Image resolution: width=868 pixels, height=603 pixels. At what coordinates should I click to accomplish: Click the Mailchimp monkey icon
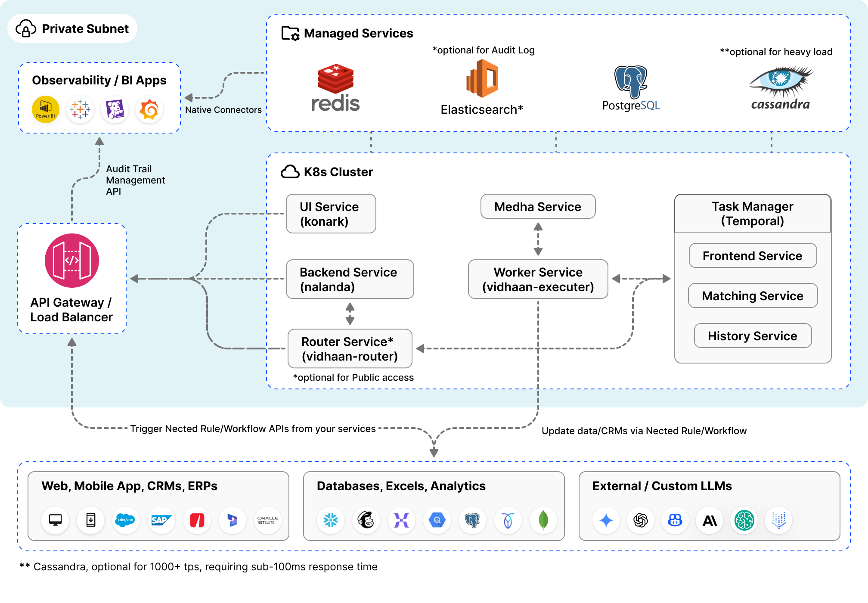(x=366, y=520)
